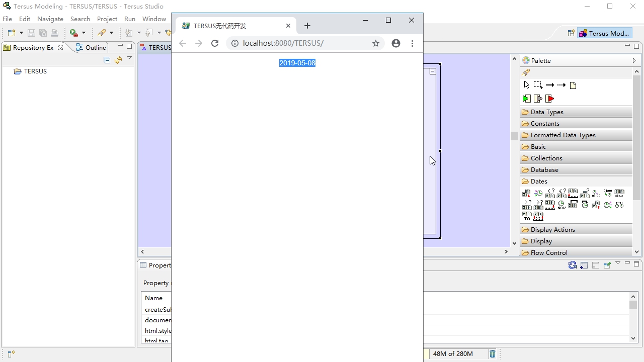Open the Edit menu
Screen dimensions: 644x362
coord(25,19)
